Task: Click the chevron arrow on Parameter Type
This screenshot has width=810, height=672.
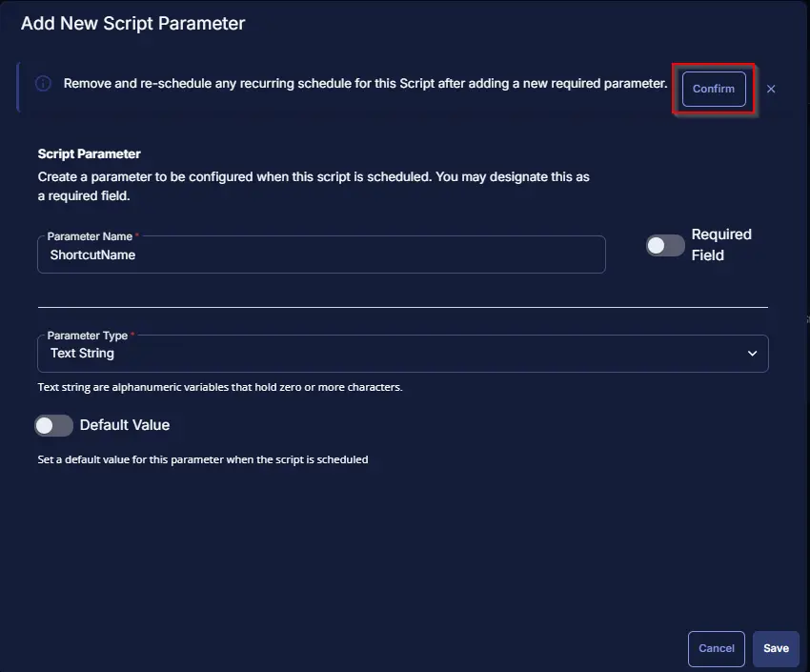Action: click(x=752, y=354)
